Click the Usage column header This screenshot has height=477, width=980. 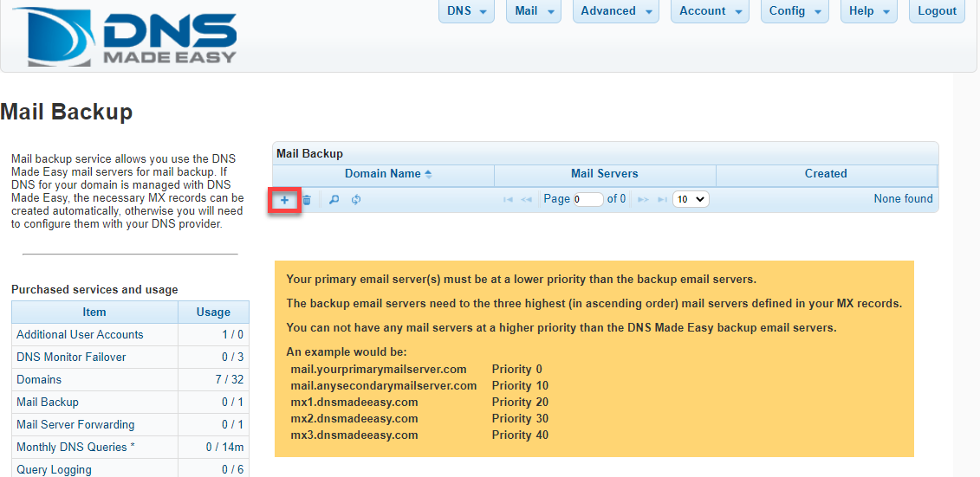[x=213, y=313]
